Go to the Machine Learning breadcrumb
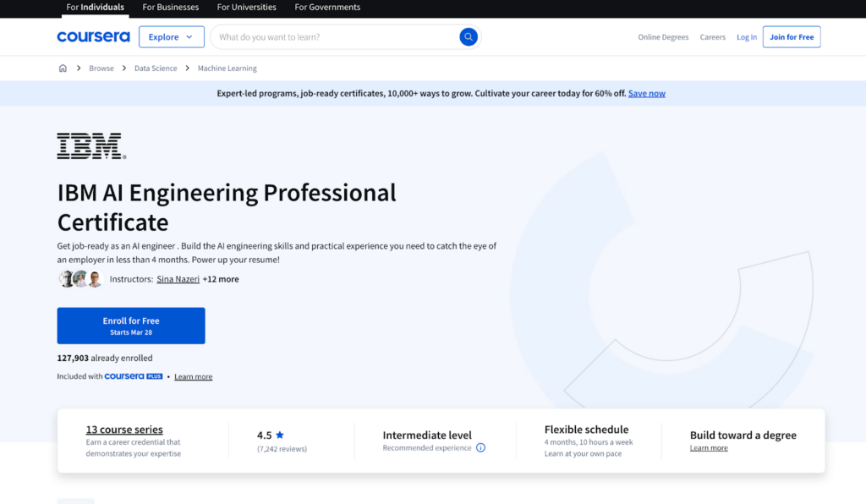Viewport: 866px width, 504px height. point(227,68)
